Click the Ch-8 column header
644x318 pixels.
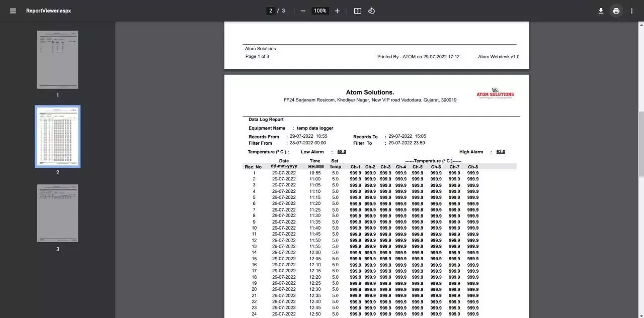pos(472,167)
